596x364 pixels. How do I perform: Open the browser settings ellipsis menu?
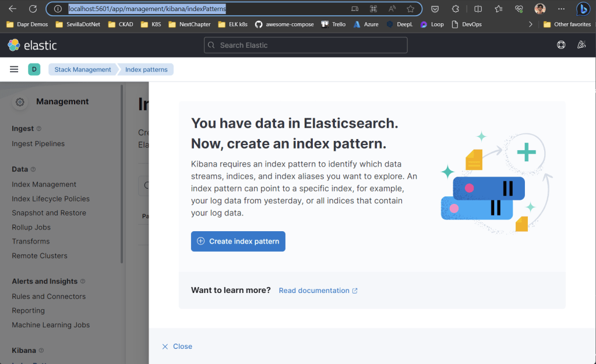[561, 9]
